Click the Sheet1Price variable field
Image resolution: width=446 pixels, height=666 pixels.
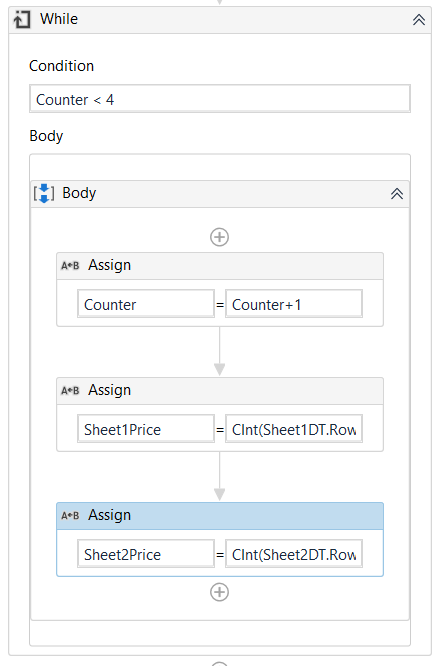146,429
